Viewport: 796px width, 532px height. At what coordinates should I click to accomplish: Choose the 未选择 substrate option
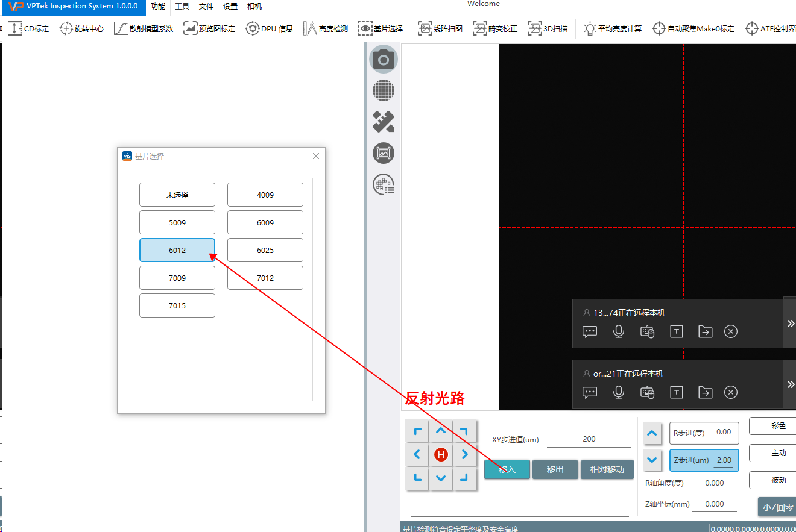[177, 195]
